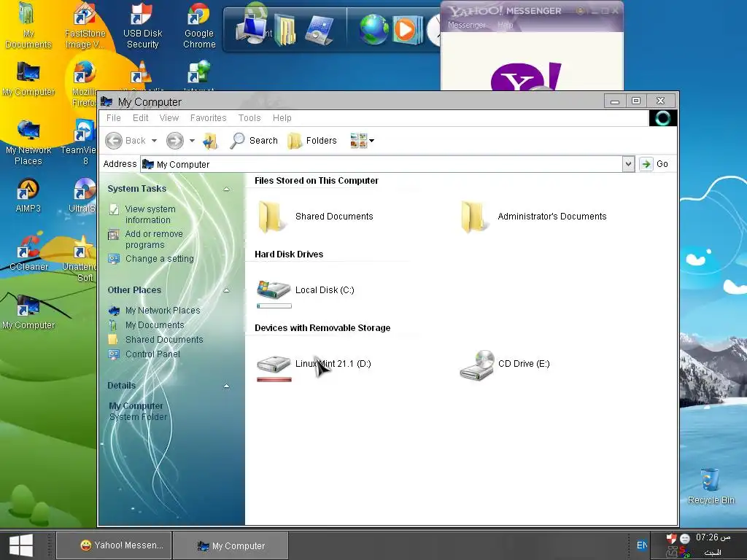Select FastStone Image Viewer desktop shortcut
747x560 pixels.
click(x=85, y=24)
